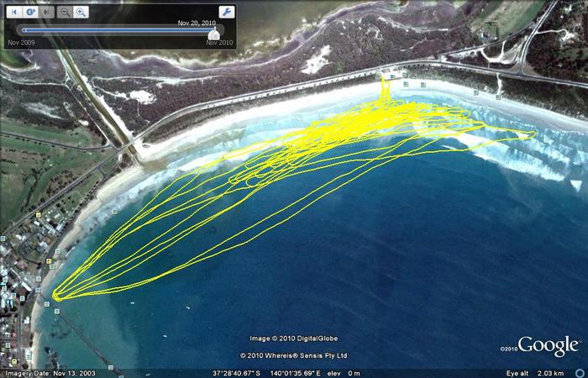
Task: Click the time slider handle
Action: pos(213,32)
